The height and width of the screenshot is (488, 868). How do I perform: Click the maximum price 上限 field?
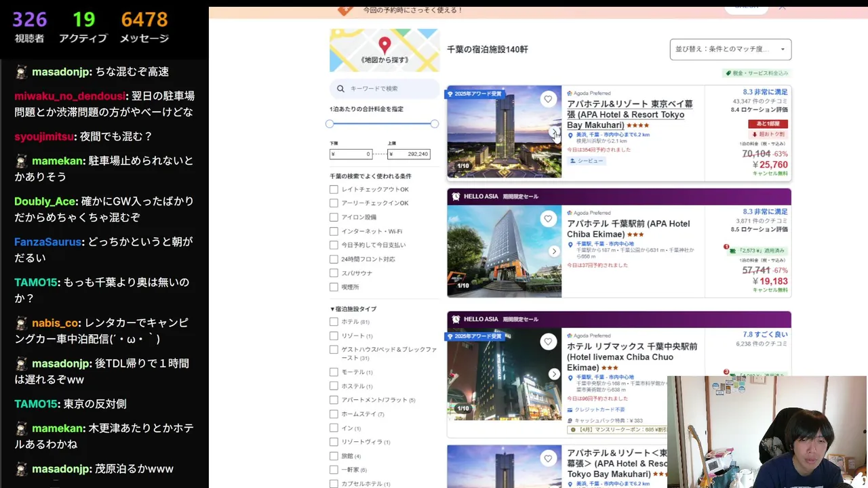point(409,154)
